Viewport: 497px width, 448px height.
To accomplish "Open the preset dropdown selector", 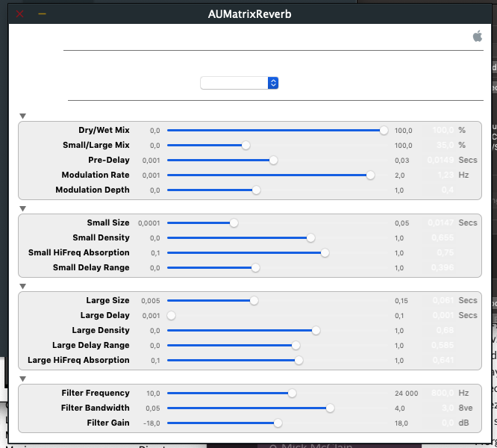I will pos(240,83).
